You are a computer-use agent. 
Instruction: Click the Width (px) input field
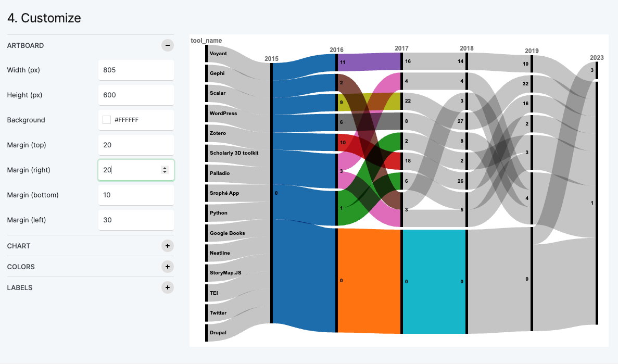pos(136,70)
